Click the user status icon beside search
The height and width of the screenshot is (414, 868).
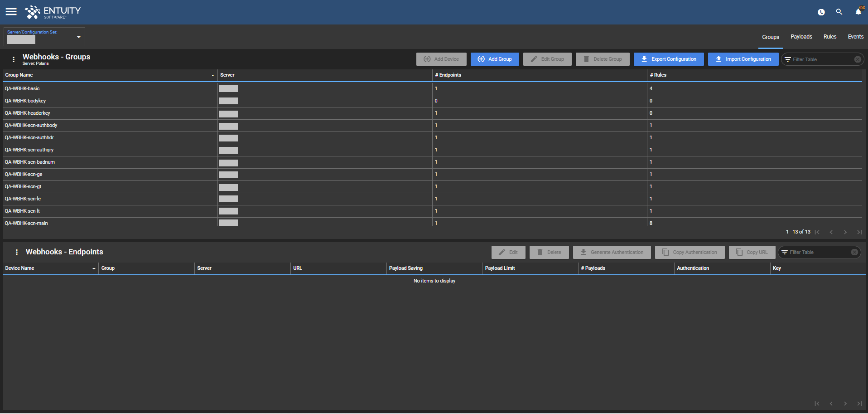(821, 12)
